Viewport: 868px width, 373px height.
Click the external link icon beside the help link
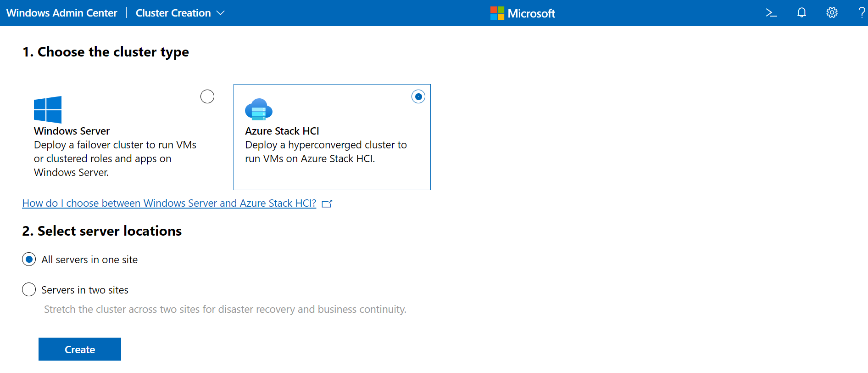click(x=327, y=203)
